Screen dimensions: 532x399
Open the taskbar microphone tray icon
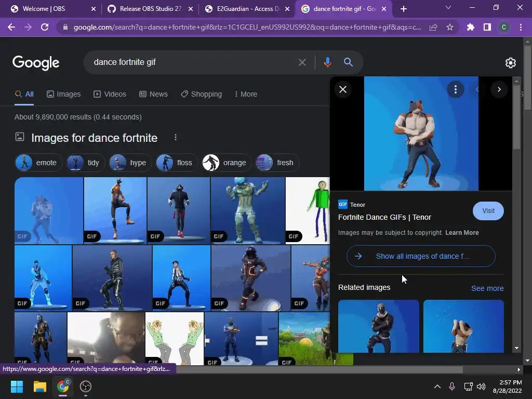coord(452,387)
